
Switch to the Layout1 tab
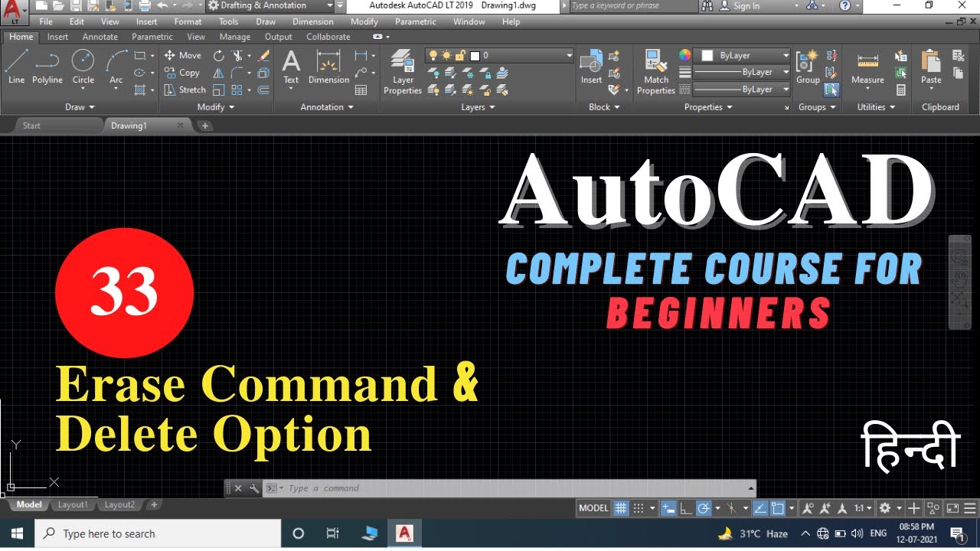coord(73,505)
